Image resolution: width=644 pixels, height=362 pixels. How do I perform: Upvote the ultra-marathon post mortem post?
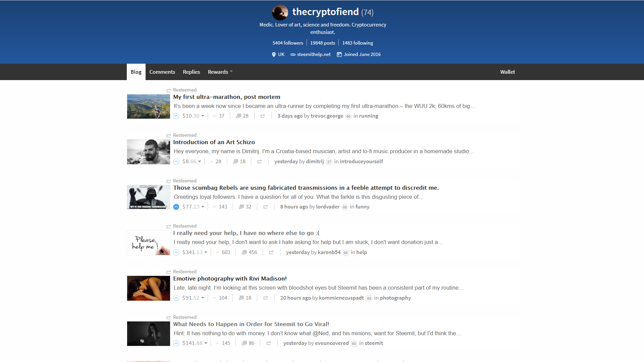(176, 116)
